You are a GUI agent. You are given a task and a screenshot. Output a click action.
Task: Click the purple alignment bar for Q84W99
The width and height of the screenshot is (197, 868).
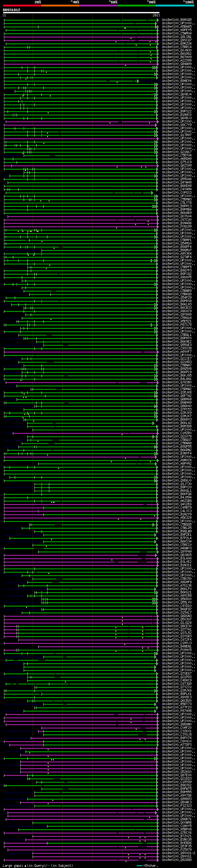click(x=81, y=64)
